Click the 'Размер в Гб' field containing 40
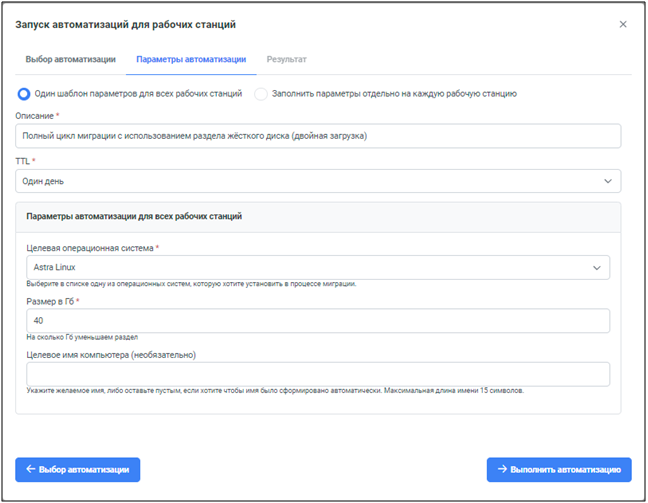648x503 pixels. tap(318, 321)
